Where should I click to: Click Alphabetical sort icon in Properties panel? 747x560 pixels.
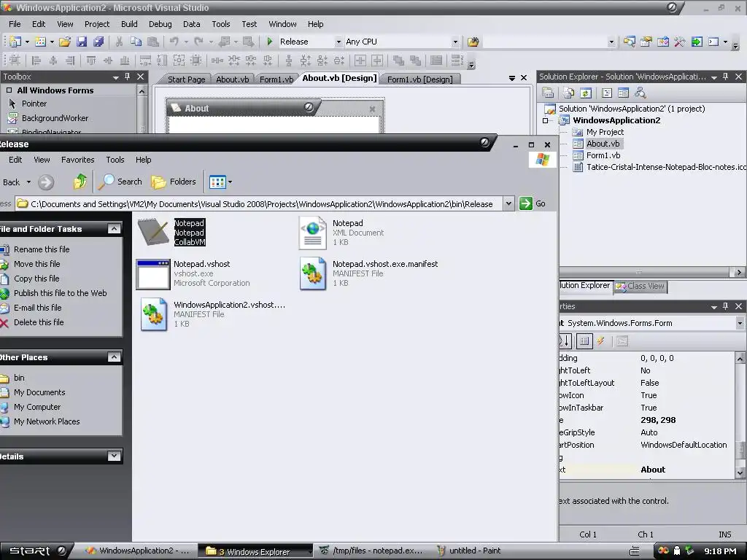point(565,341)
